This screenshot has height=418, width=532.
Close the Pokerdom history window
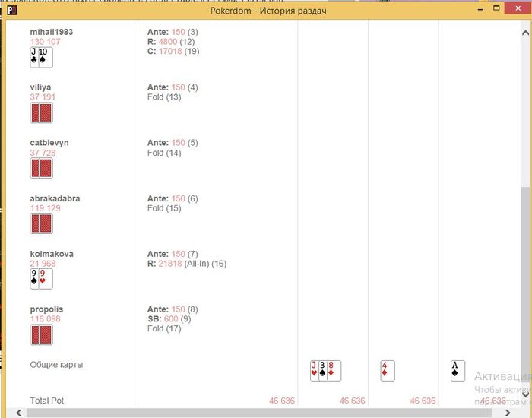click(x=518, y=8)
